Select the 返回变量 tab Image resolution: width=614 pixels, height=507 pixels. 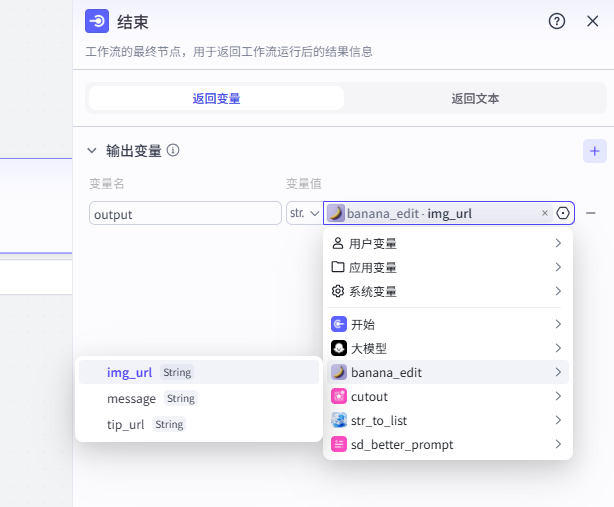(x=216, y=98)
